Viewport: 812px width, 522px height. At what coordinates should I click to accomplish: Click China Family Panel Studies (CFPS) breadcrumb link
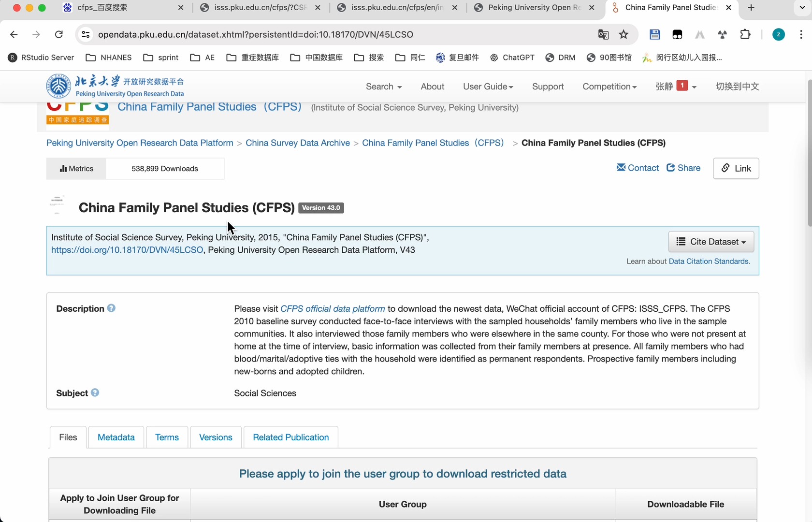click(x=433, y=143)
